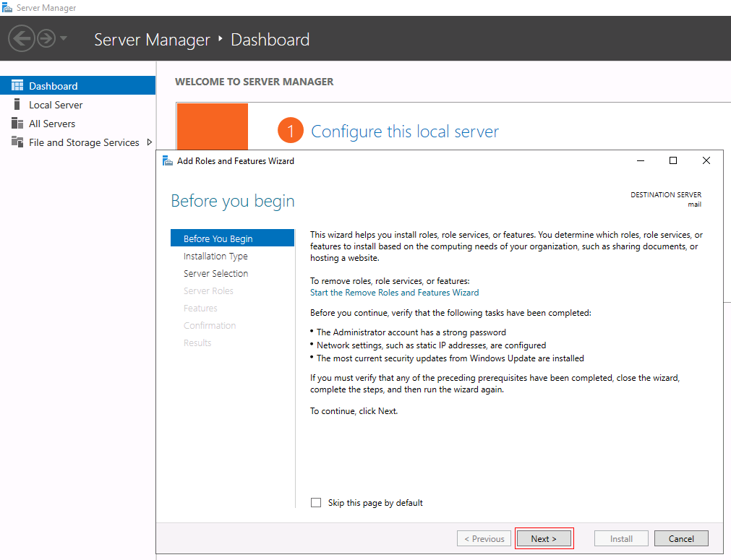Open Local Server page

pyautogui.click(x=56, y=105)
